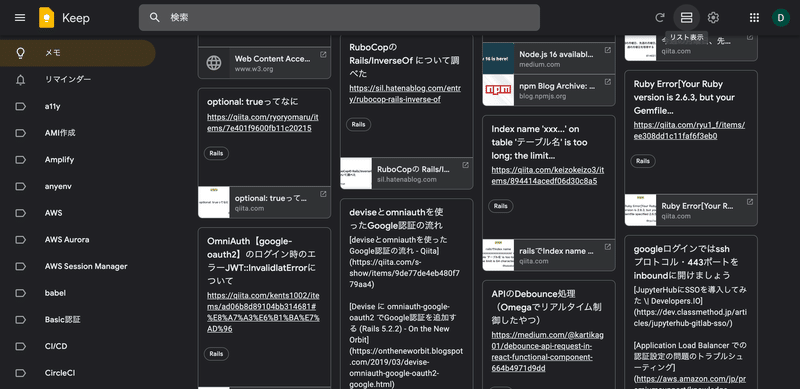Click Rails tag on optional: true note

(216, 153)
